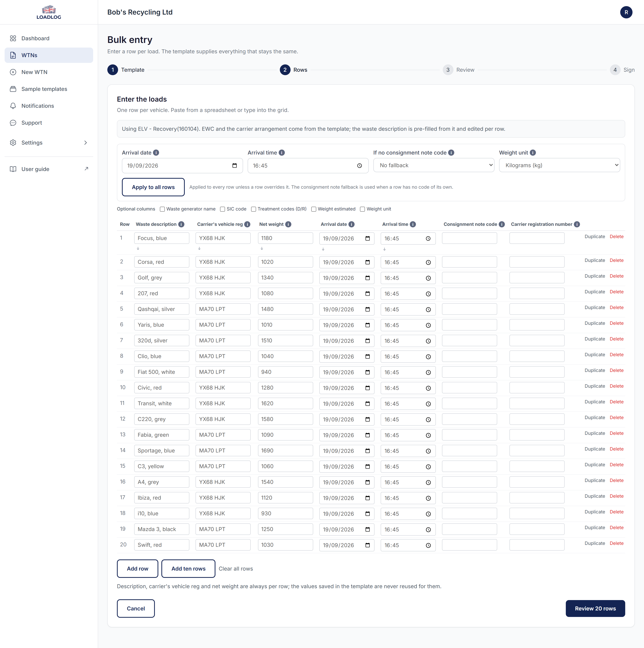Click info icon beside Arrival date label
This screenshot has height=648, width=644.
156,153
